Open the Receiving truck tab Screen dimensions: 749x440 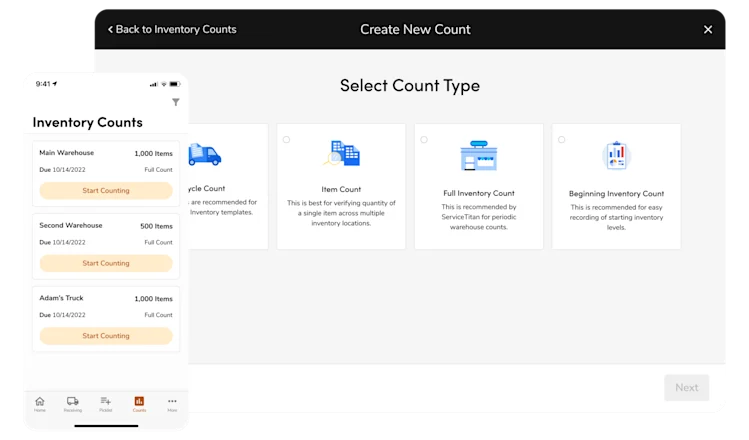point(73,404)
